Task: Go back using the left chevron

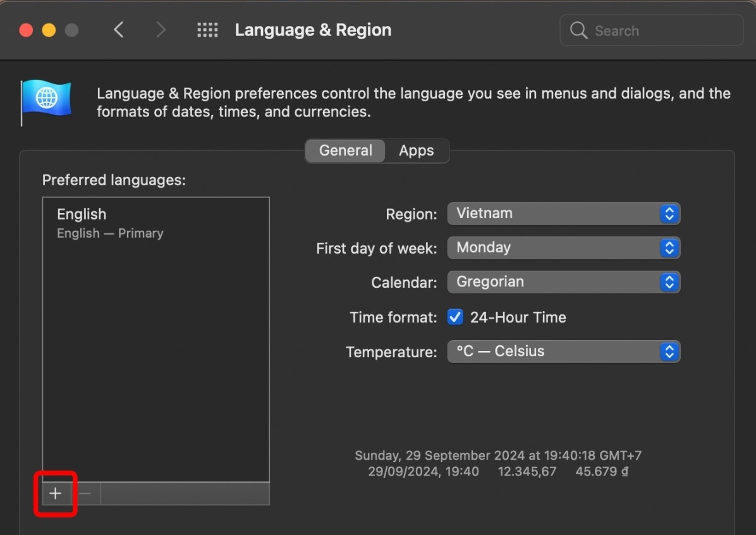Action: coord(119,30)
